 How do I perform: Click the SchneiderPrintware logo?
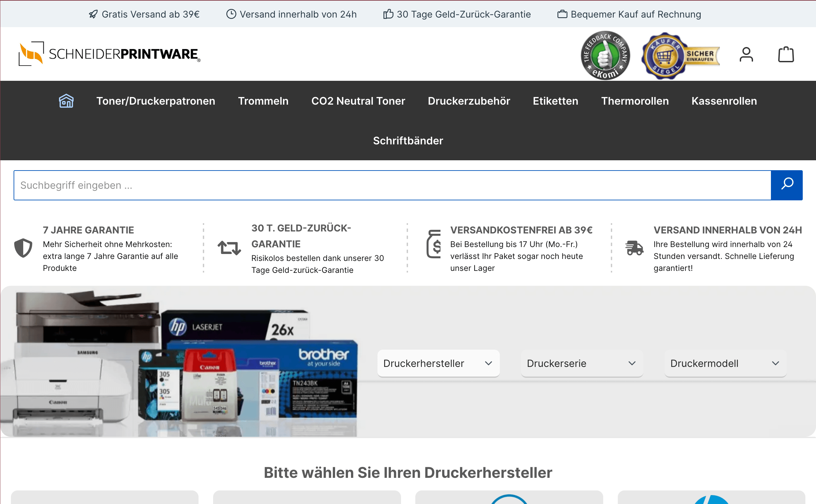(109, 54)
